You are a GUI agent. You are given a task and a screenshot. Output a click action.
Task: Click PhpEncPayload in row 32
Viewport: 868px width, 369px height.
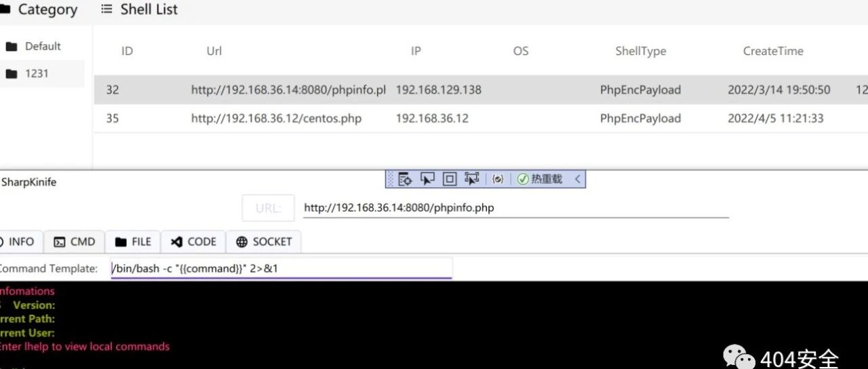click(640, 90)
